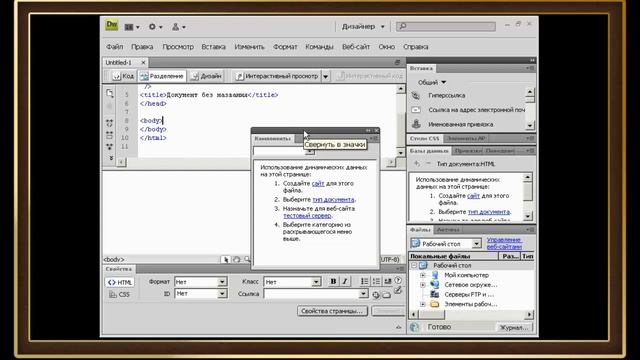Open the Интерактивный просмотр dropdown arrow
This screenshot has width=640, height=360.
click(326, 76)
